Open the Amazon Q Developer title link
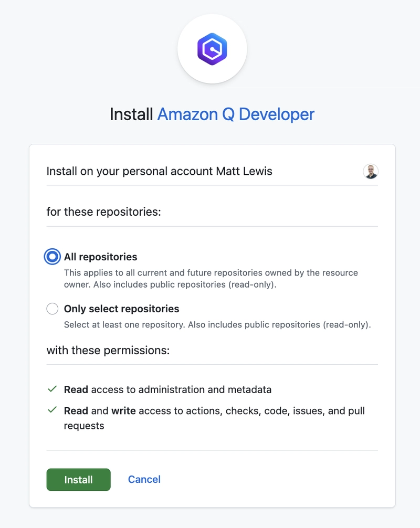 coord(236,114)
